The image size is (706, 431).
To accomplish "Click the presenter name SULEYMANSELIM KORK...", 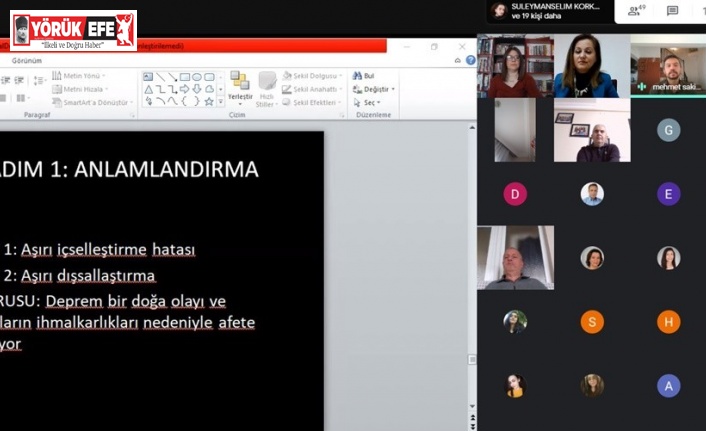I will pyautogui.click(x=555, y=6).
